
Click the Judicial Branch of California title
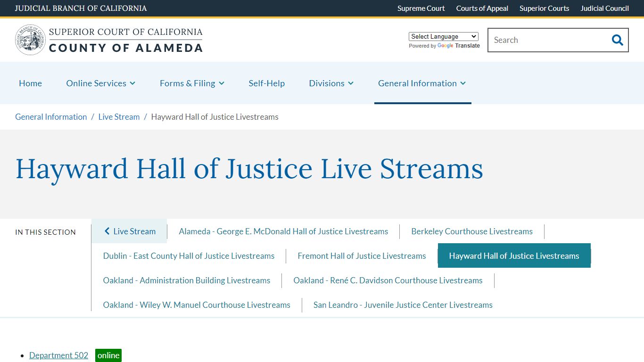pos(81,8)
